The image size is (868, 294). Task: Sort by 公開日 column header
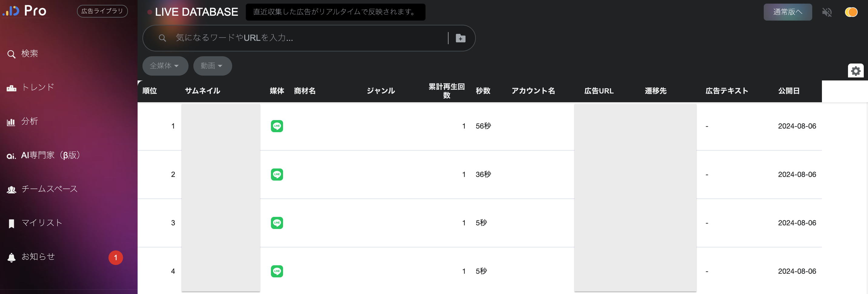[789, 91]
